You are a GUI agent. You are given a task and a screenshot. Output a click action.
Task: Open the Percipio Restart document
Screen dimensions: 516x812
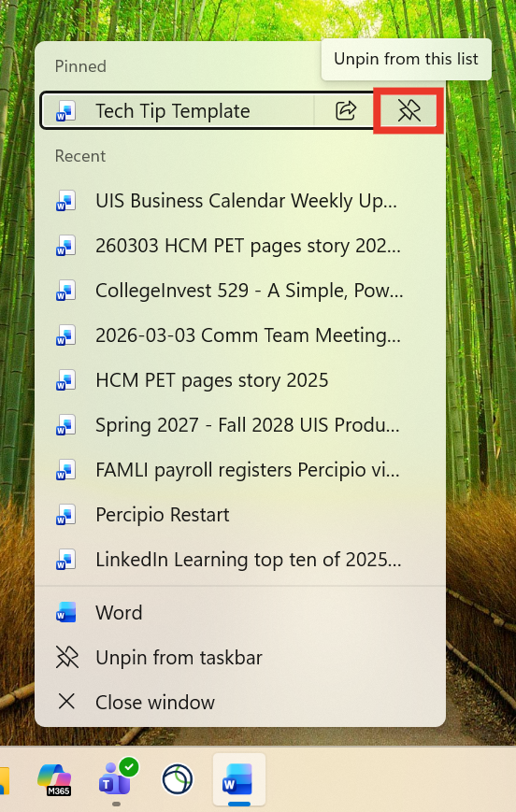tap(240, 515)
